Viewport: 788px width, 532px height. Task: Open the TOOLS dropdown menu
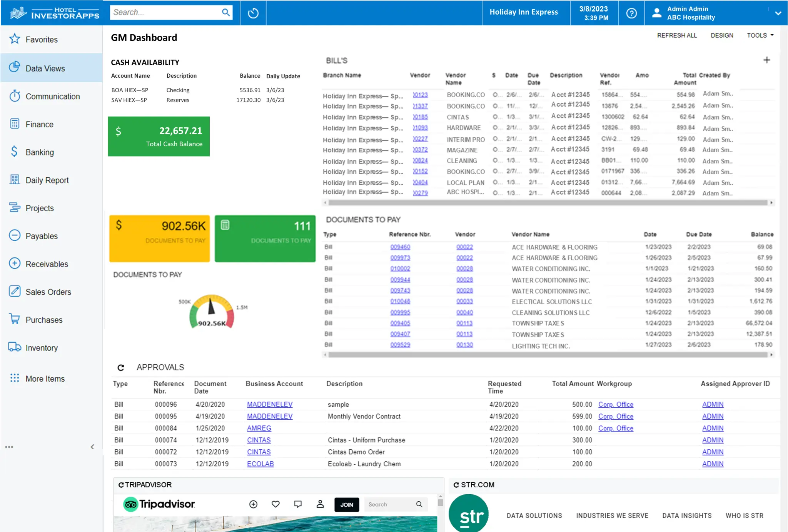coord(760,35)
